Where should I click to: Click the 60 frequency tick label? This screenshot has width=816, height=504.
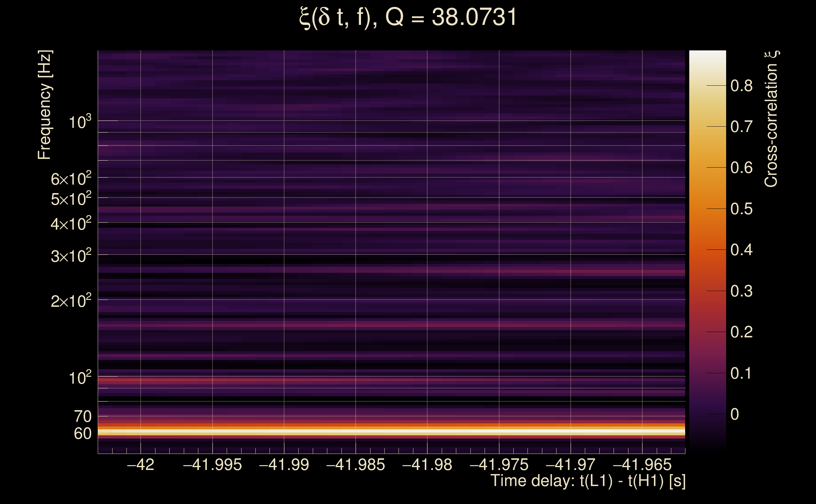tap(82, 434)
